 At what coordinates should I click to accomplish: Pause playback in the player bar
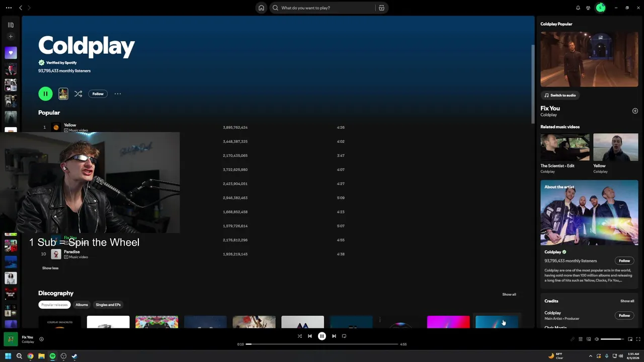click(322, 336)
